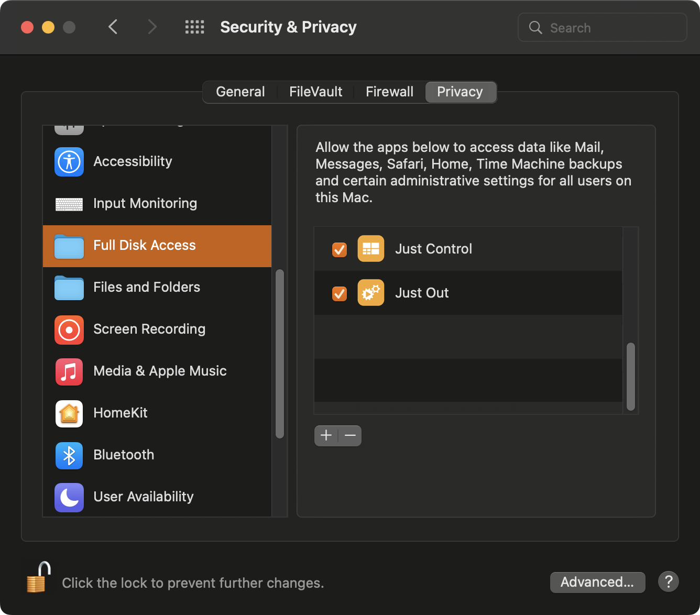Switch to the FileVault tab

316,92
